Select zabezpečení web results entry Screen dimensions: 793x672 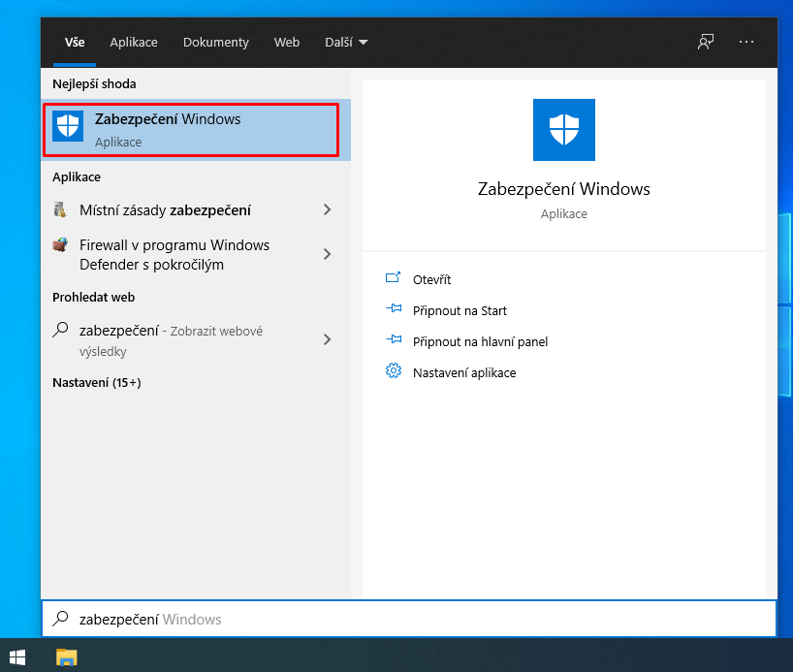point(196,340)
